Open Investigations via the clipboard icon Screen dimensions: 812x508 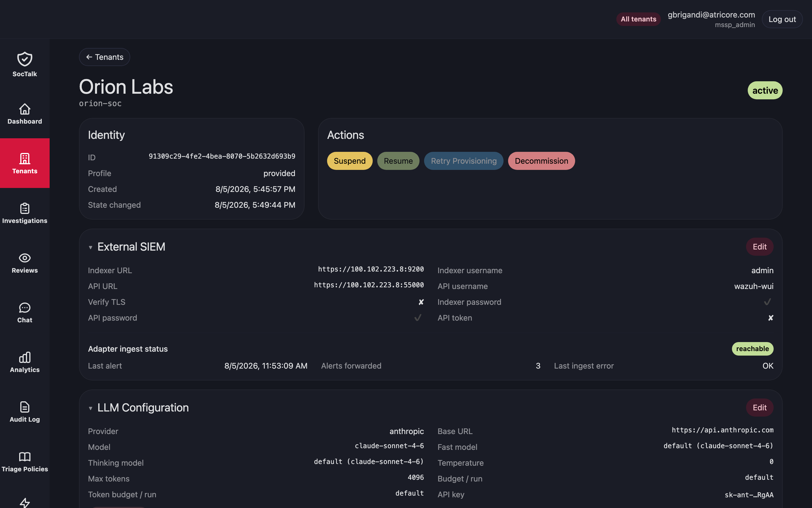pyautogui.click(x=25, y=208)
